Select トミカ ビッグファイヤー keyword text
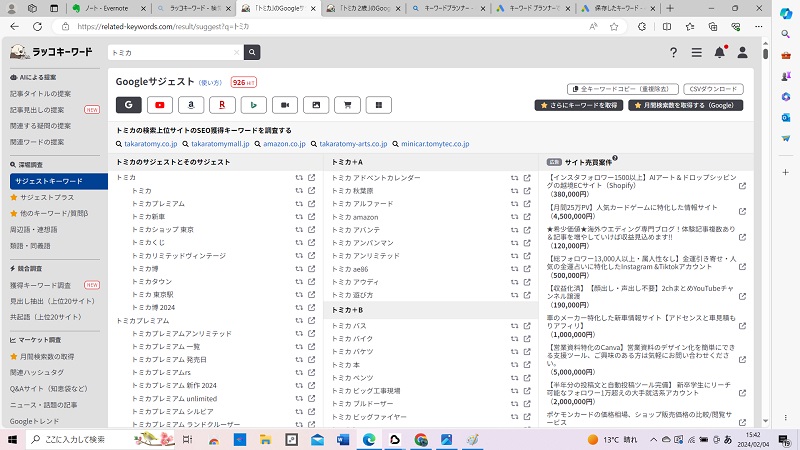Image resolution: width=800 pixels, height=450 pixels. click(x=369, y=417)
